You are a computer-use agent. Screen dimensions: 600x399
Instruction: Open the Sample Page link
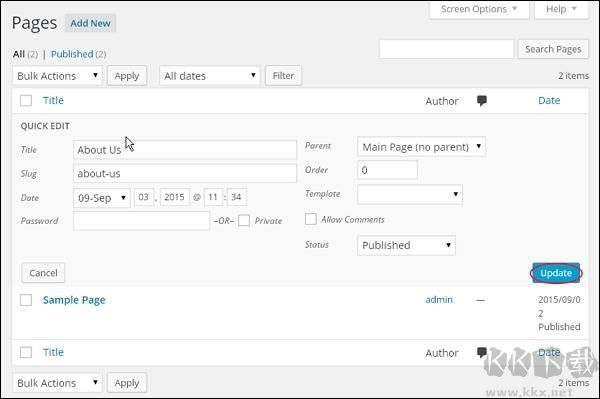coord(74,300)
